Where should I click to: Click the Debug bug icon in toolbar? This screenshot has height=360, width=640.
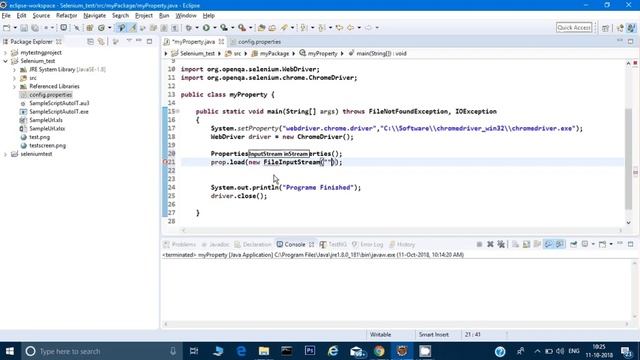click(x=188, y=28)
